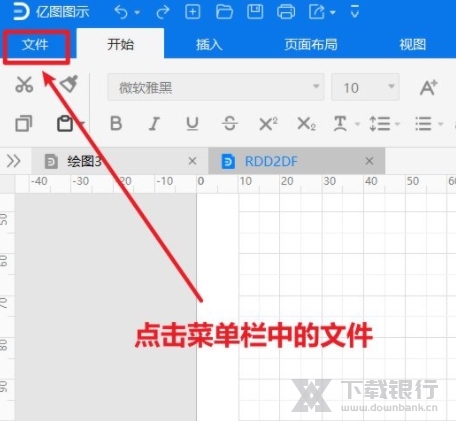Click the 绘图3 tab file icon
Screen dimensions: 456x421
(51, 161)
